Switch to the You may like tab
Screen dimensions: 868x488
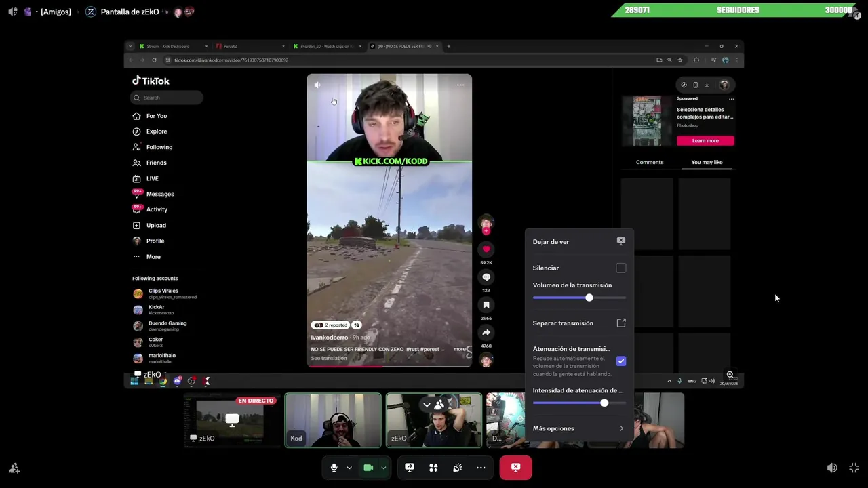click(707, 162)
